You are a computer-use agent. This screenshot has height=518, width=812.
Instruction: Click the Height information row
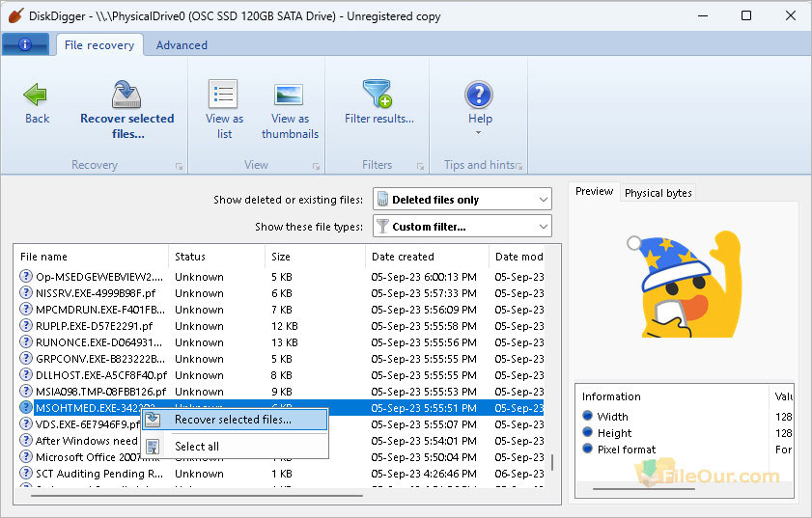(686, 433)
